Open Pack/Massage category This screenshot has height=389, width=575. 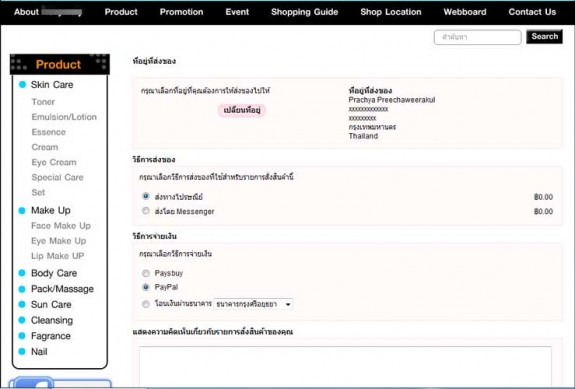pos(62,289)
